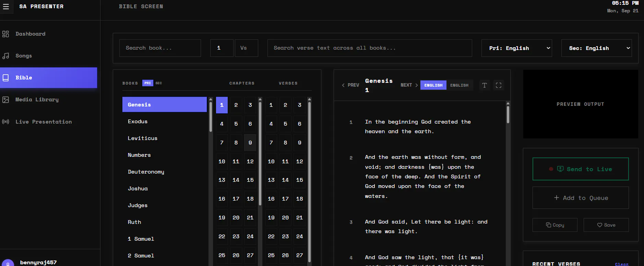
Task: Open Media Library from sidebar
Action: point(48,100)
